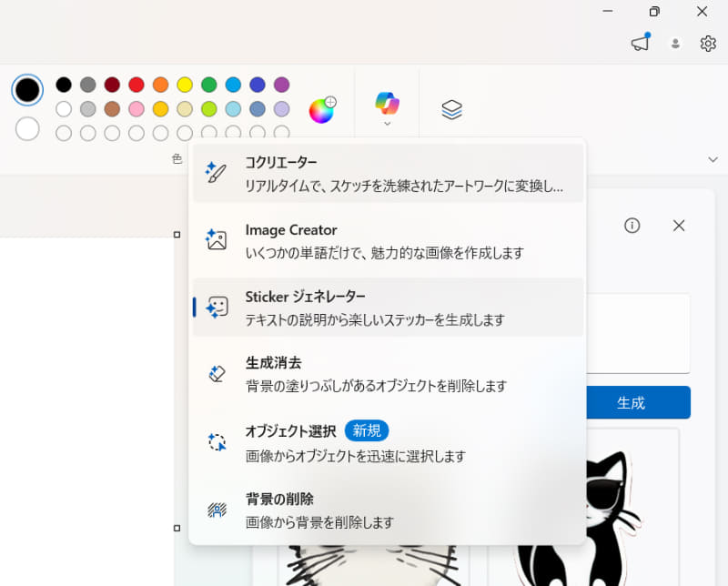Click the feedback megaphone icon
The width and height of the screenshot is (728, 586).
[639, 43]
